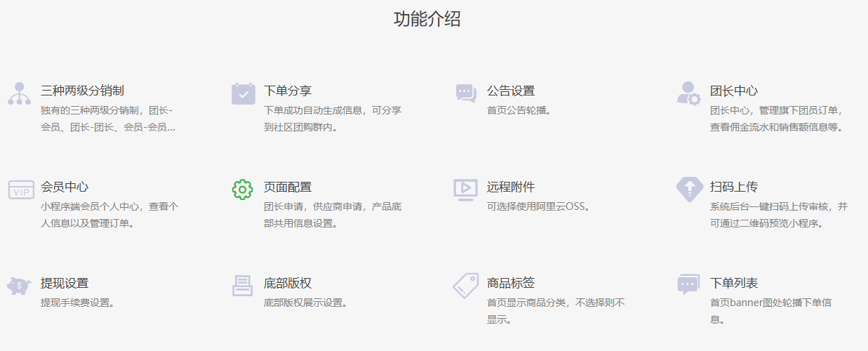
Task: Click the price tag icon for 商品标签
Action: tap(465, 286)
